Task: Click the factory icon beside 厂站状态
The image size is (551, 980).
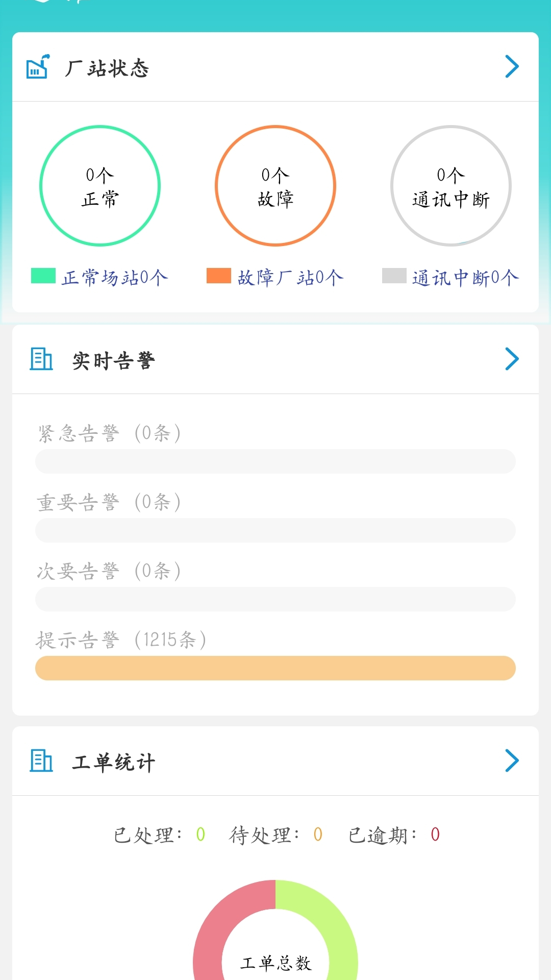Action: [38, 67]
